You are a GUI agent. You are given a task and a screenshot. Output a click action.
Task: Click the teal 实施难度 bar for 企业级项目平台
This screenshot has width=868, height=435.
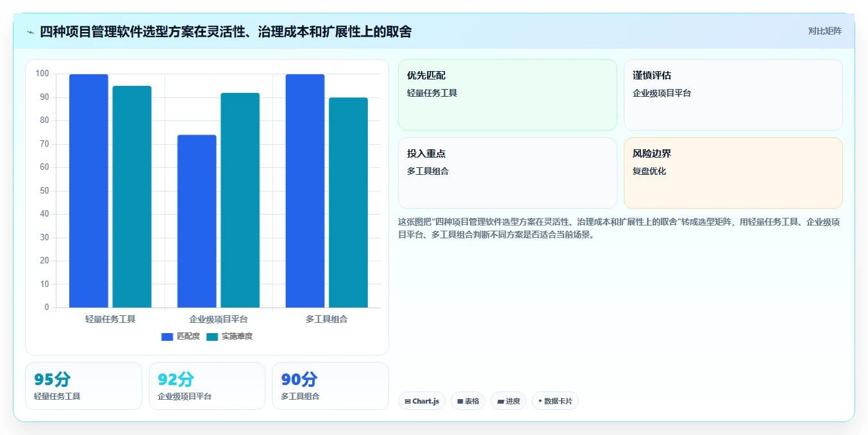(240, 201)
